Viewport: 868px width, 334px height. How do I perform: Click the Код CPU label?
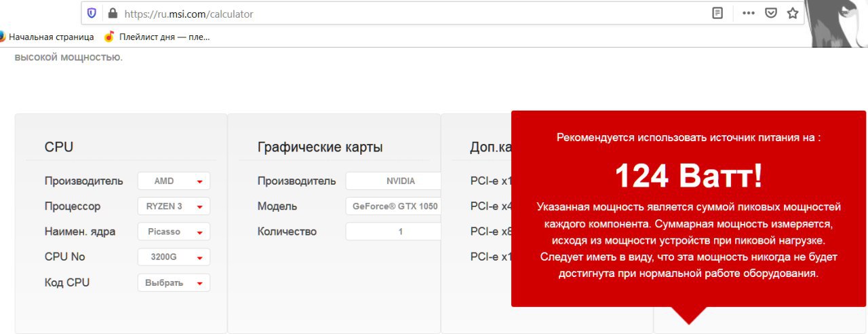tap(67, 282)
